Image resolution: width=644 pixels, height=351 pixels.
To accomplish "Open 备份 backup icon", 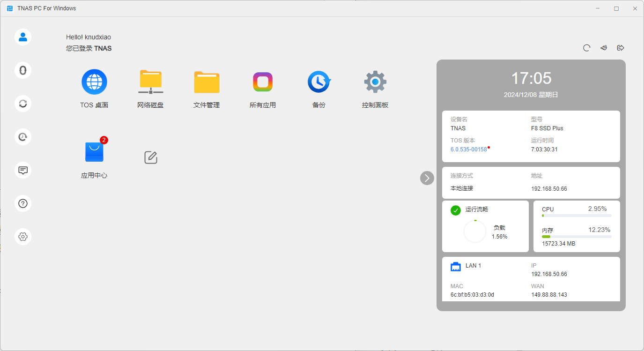I will point(319,82).
